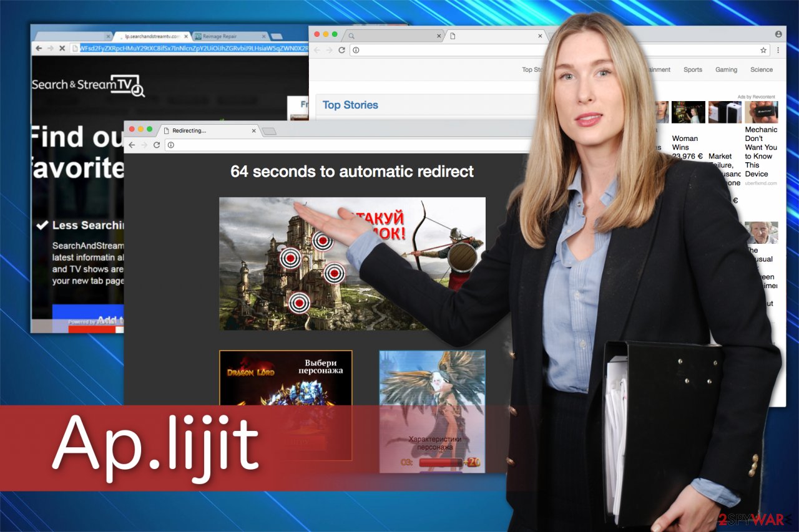Open the Science category

[762, 70]
